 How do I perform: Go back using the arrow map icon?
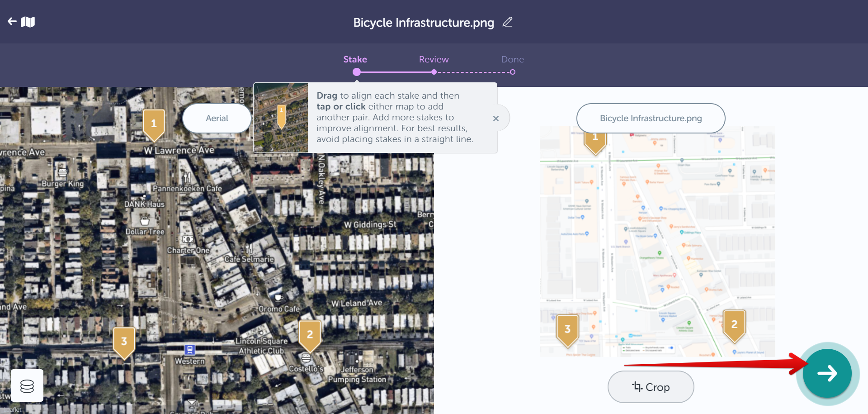pos(21,21)
